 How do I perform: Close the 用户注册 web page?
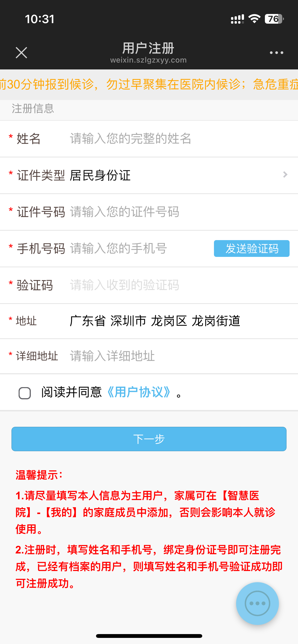pyautogui.click(x=21, y=53)
